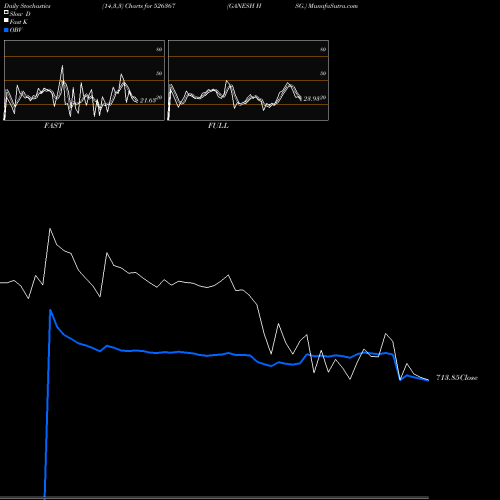Click the 'FAST' chart label

(53, 126)
